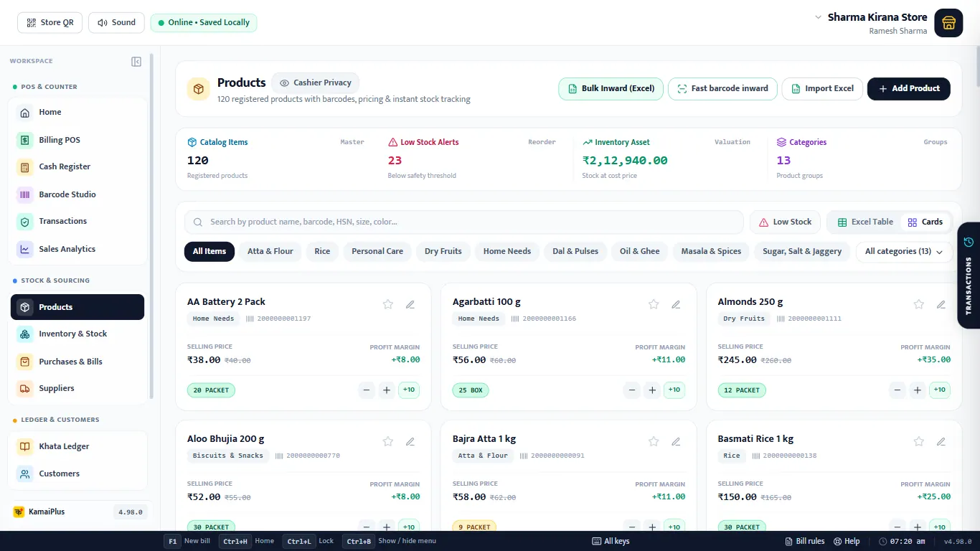Image resolution: width=980 pixels, height=551 pixels.
Task: Open Bulk Inward (Excel)
Action: [x=611, y=88]
